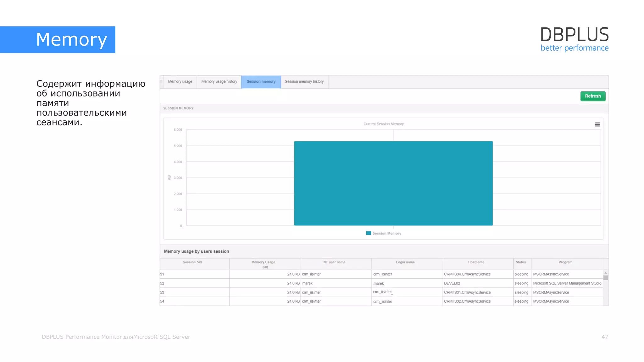Screen dimensions: 644x362
Task: Click the tab strip drag handle icon
Action: coord(161,81)
